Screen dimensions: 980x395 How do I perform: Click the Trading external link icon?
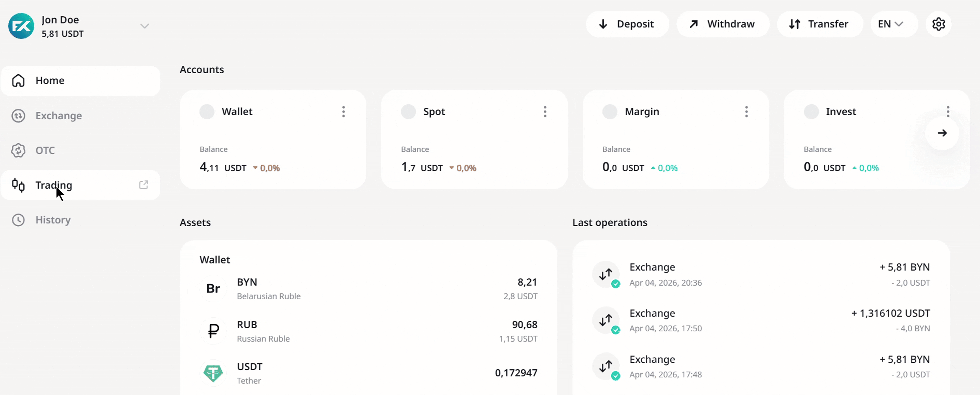[143, 185]
